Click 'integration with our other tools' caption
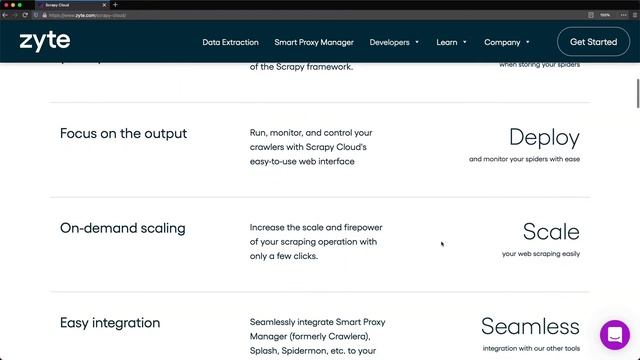This screenshot has height=360, width=640. [531, 349]
